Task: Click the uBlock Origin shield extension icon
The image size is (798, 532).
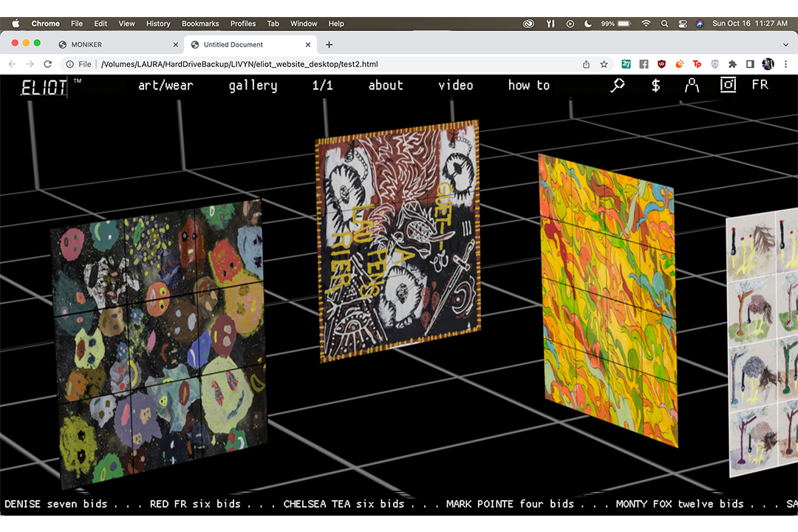Action: tap(661, 64)
